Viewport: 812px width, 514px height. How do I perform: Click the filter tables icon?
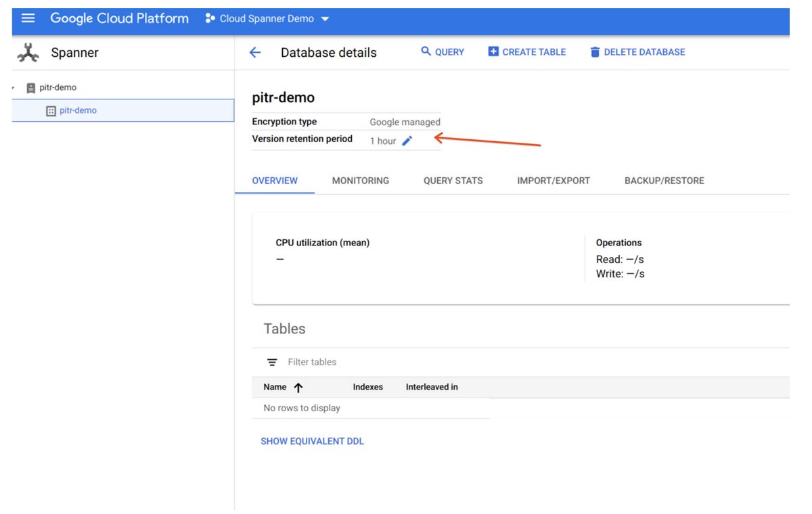(272, 363)
